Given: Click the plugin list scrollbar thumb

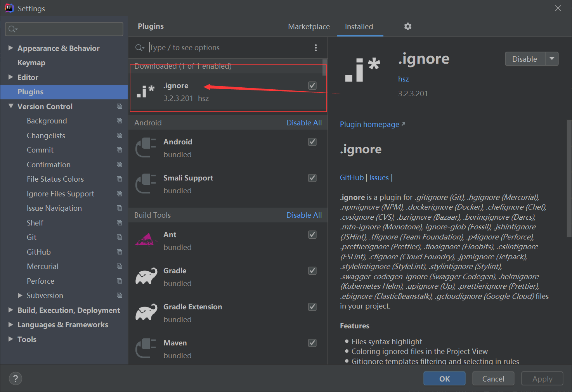Looking at the screenshot, I should click(325, 67).
